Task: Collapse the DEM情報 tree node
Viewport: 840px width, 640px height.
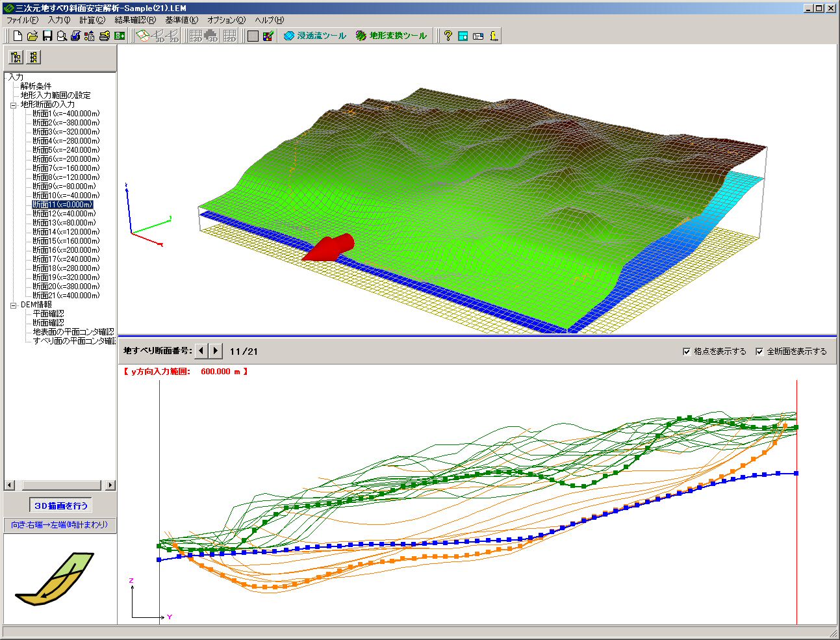Action: point(13,305)
